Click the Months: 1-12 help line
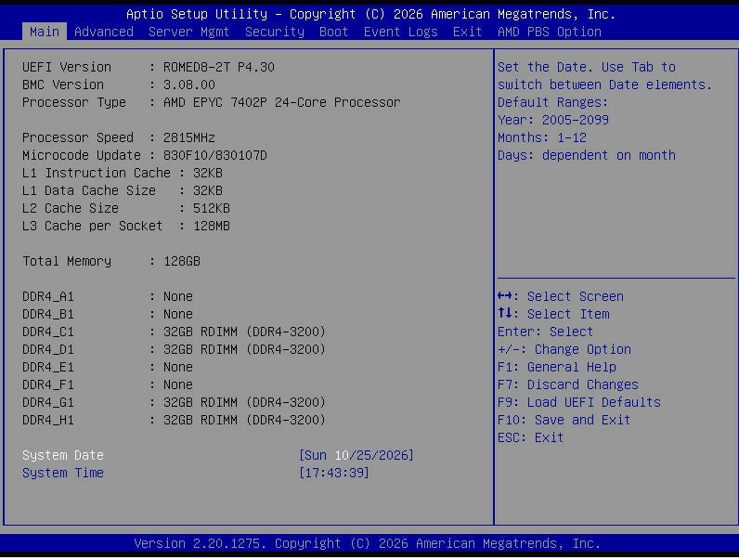This screenshot has height=560, width=739. pyautogui.click(x=542, y=137)
